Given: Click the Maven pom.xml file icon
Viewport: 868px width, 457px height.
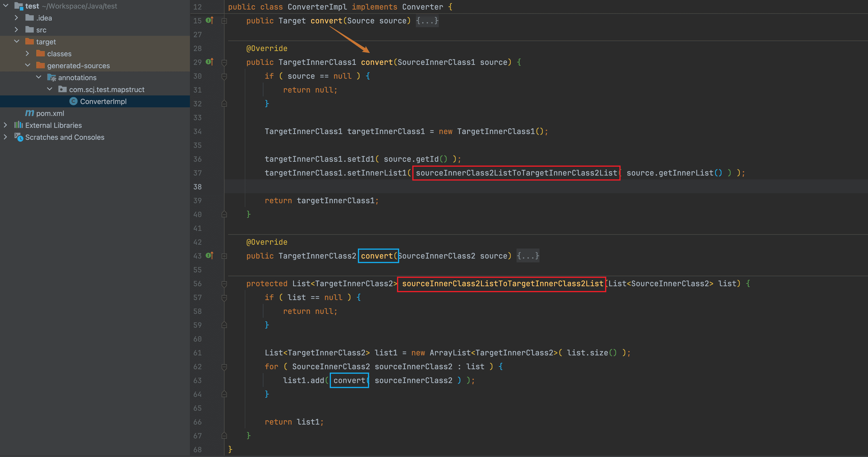Looking at the screenshot, I should point(30,113).
